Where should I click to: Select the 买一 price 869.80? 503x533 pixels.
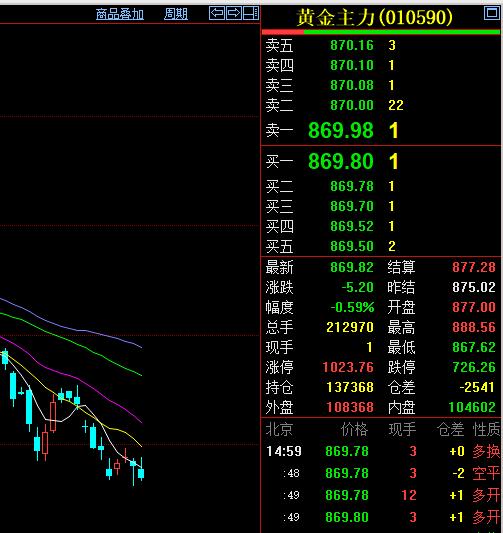pos(341,161)
